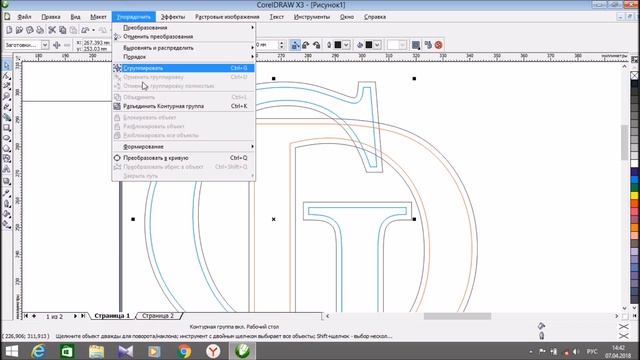640x360 pixels.
Task: Click the vertical scrollbar thumb
Action: [x=624, y=142]
